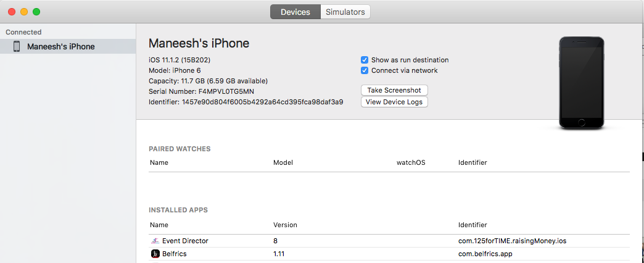Click the Maneesh's iPhone heading title
The image size is (644, 263).
199,43
